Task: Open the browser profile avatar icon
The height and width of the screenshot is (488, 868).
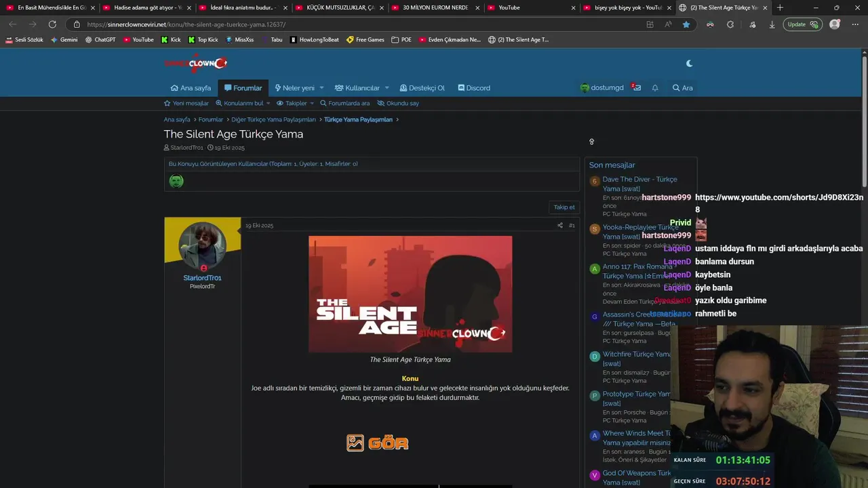Action: (x=835, y=24)
